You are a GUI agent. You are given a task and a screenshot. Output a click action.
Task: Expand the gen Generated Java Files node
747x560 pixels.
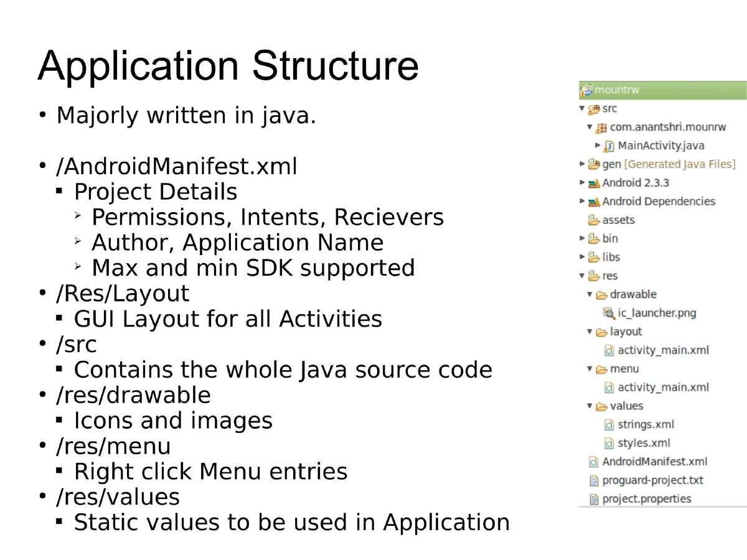[581, 164]
